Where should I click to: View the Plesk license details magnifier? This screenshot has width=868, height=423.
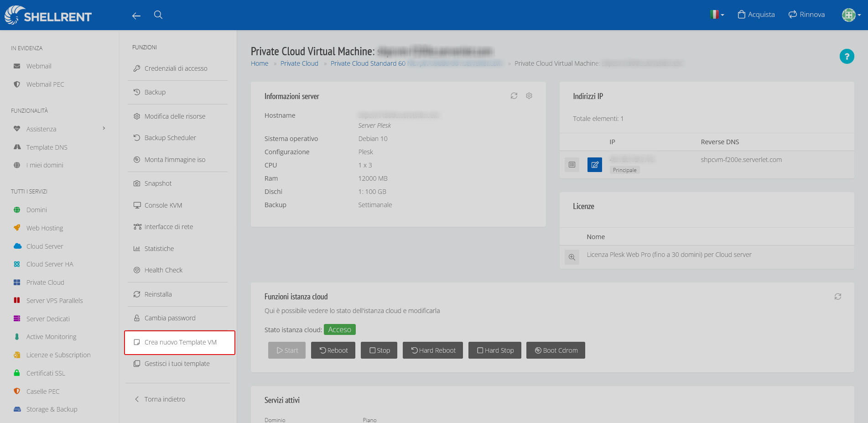(x=572, y=257)
